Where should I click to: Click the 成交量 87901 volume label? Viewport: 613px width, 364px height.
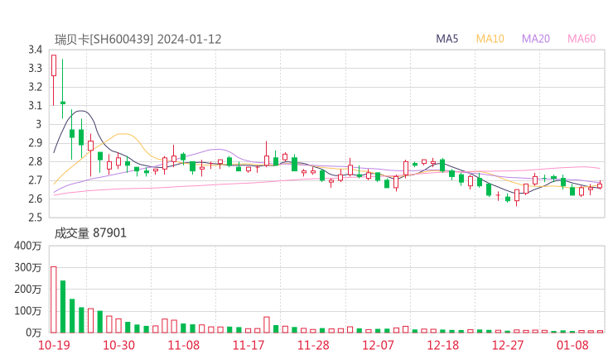pyautogui.click(x=90, y=233)
